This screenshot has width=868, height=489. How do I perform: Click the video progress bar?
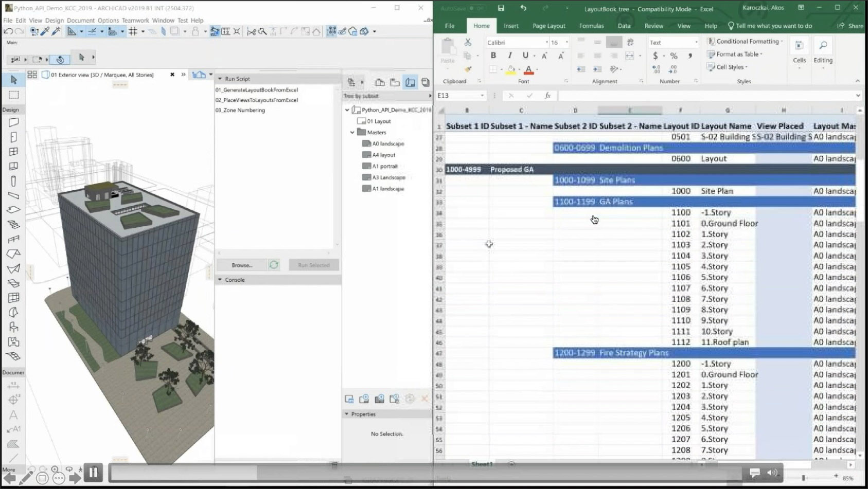click(426, 473)
